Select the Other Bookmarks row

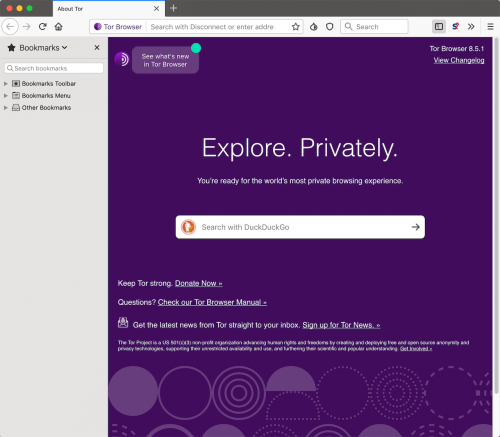coord(54,108)
